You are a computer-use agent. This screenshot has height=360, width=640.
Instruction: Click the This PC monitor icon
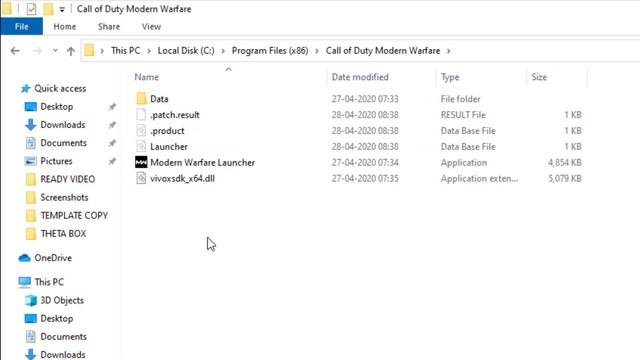(24, 282)
